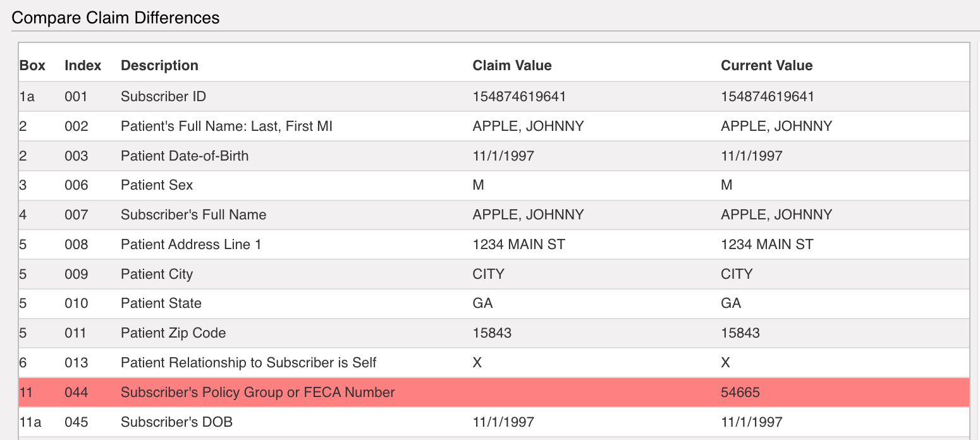
Task: Select the Patient State row
Action: click(494, 303)
